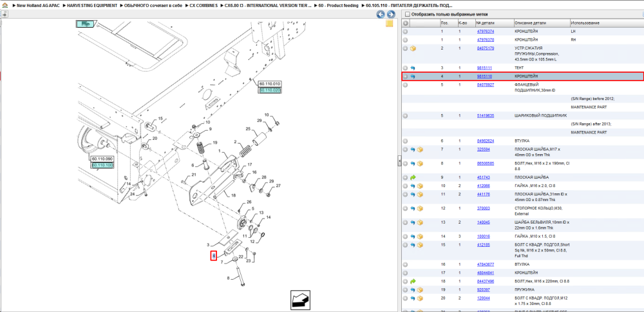The image size is (644, 312).
Task: Sort by 'Использование' column header
Action: [x=607, y=23]
